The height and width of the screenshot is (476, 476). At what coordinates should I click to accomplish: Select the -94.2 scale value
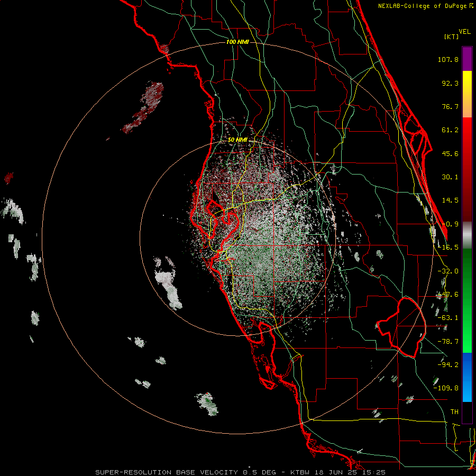(448, 364)
